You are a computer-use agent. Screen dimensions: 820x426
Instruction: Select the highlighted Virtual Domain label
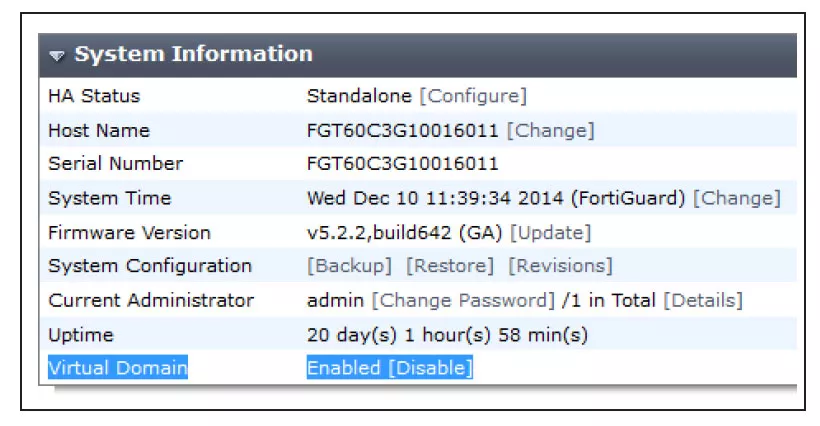point(118,367)
